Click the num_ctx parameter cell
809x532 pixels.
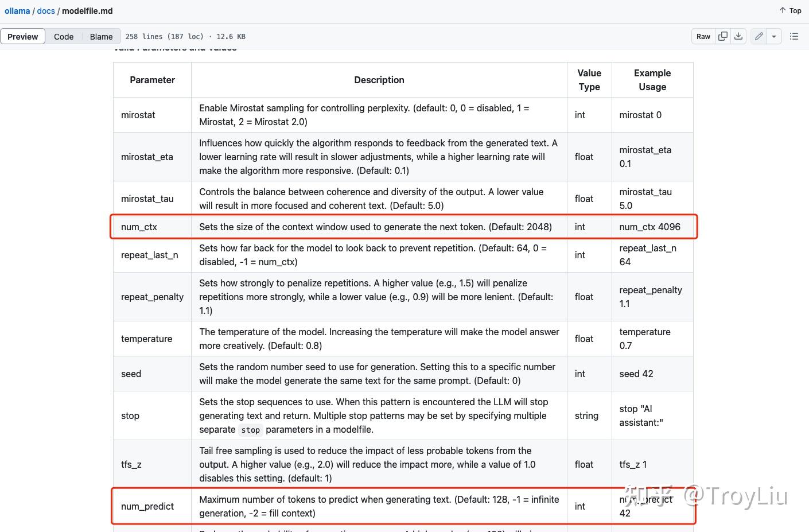pos(139,227)
